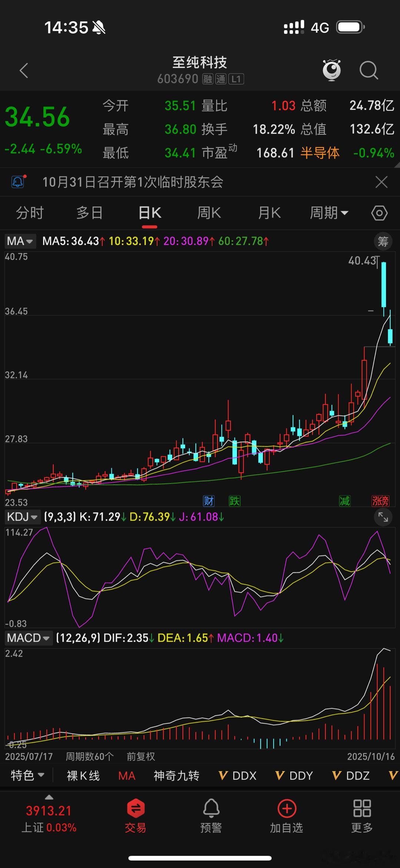Tap the MA5:36.43 value
This screenshot has width=400, height=868.
(x=73, y=241)
